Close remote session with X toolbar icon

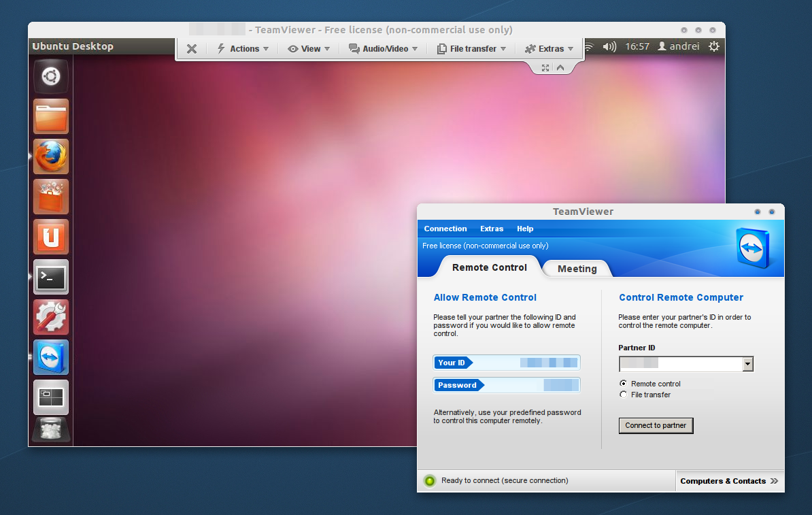click(192, 49)
